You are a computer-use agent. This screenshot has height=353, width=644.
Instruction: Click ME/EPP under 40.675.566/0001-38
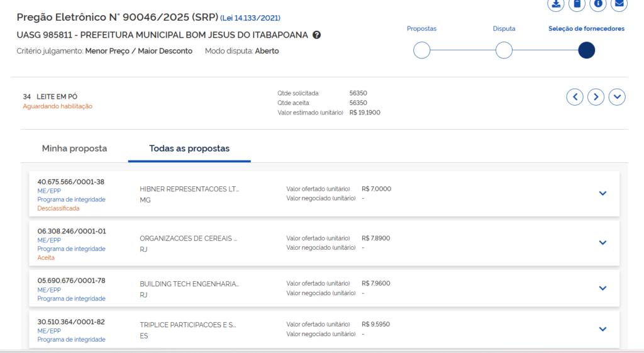[49, 191]
